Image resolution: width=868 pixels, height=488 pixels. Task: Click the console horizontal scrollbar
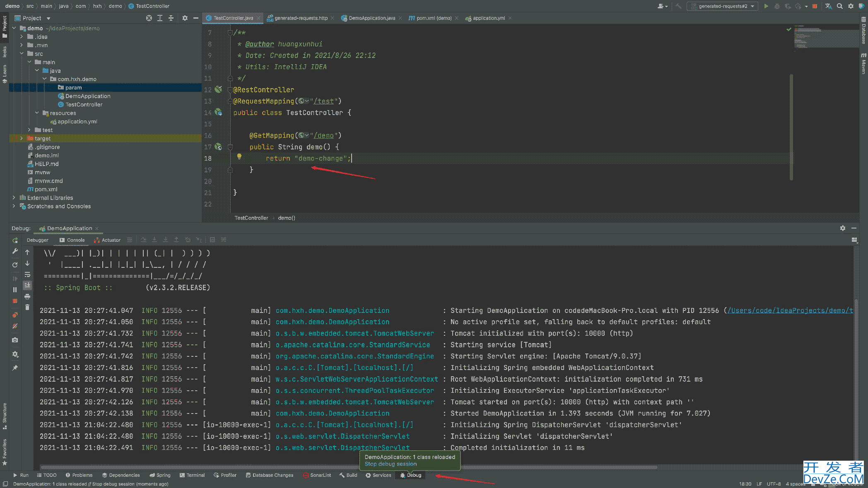(349, 467)
